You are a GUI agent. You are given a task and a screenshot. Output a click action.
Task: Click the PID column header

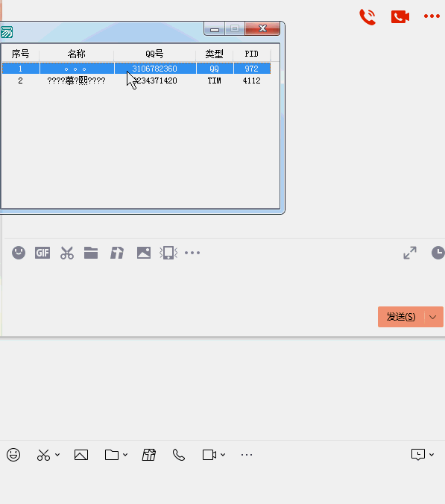coord(252,54)
